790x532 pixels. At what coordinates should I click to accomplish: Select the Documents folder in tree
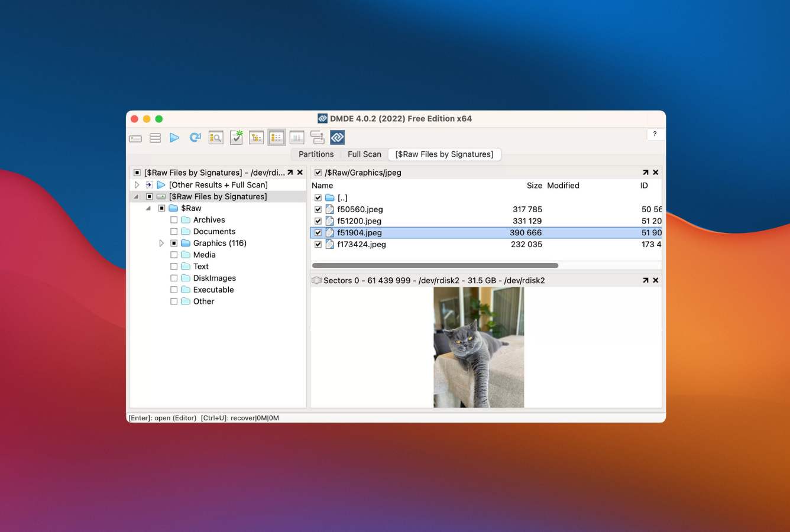pos(214,232)
